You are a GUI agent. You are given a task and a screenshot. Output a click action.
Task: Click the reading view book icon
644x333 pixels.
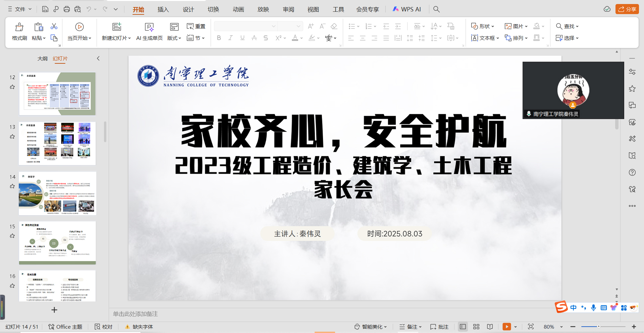coord(490,327)
